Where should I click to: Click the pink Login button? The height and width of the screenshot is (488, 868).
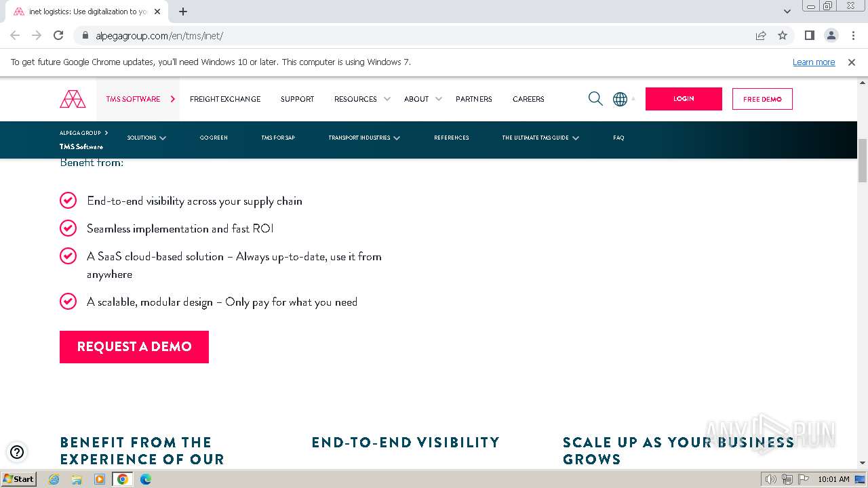click(684, 99)
